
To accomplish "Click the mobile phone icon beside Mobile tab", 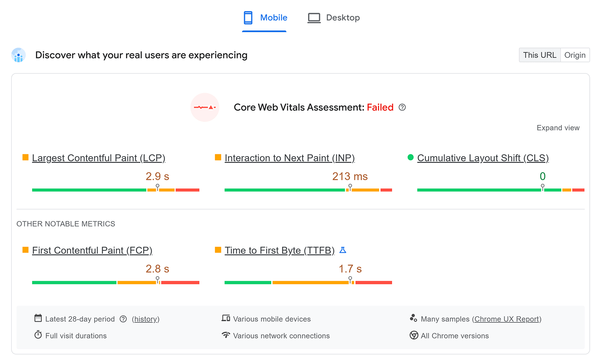I will click(x=248, y=17).
